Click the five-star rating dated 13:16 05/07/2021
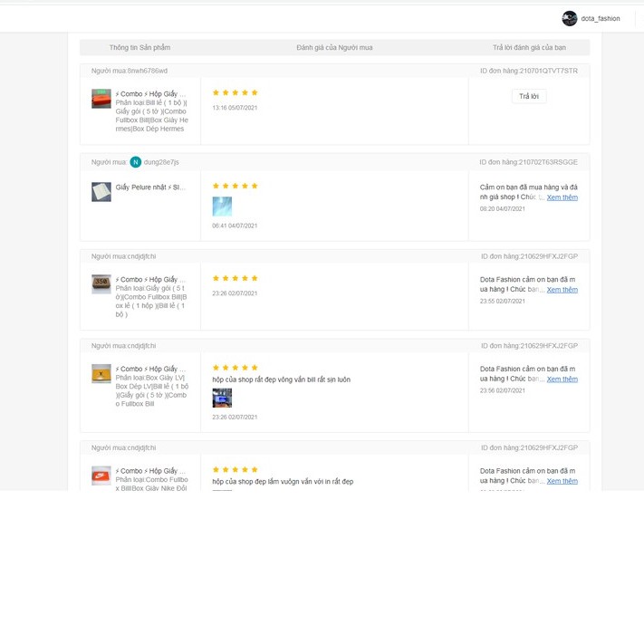The image size is (644, 644). tap(235, 92)
